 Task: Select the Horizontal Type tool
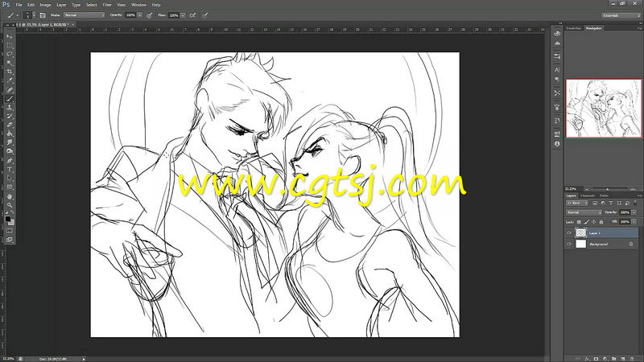tap(10, 170)
